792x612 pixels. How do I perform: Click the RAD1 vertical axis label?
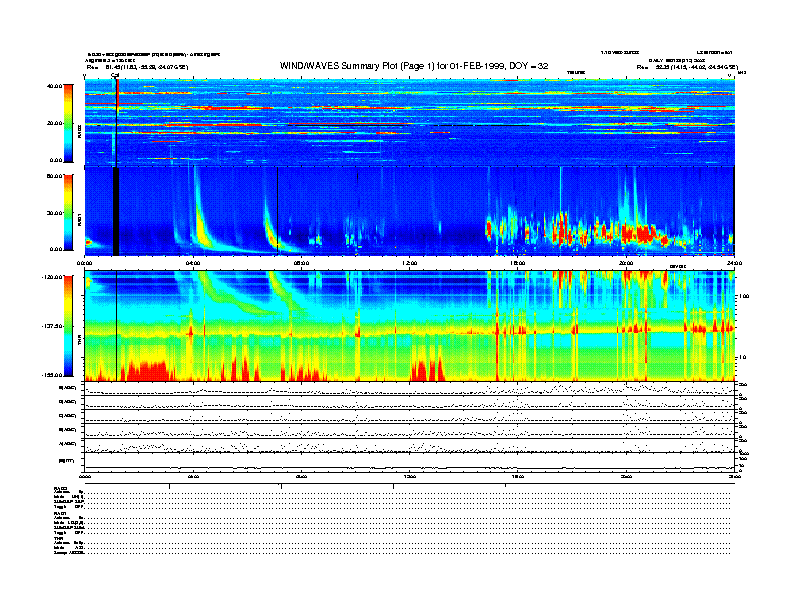79,220
